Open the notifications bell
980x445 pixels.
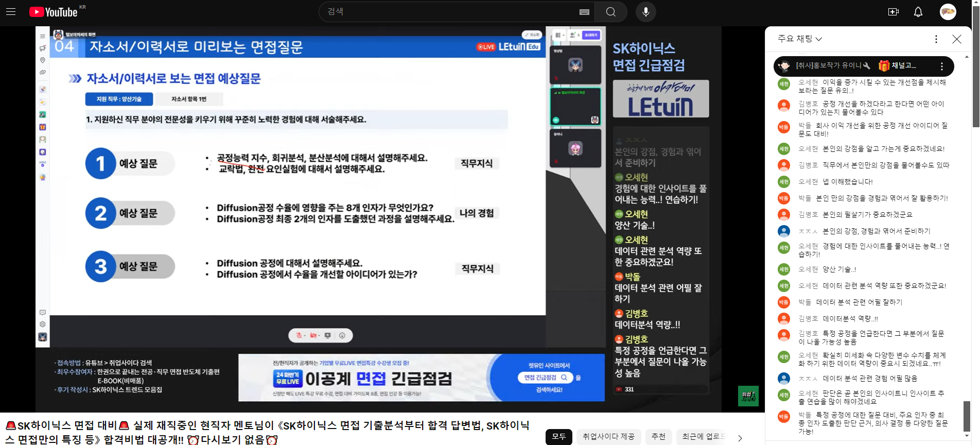pyautogui.click(x=918, y=12)
